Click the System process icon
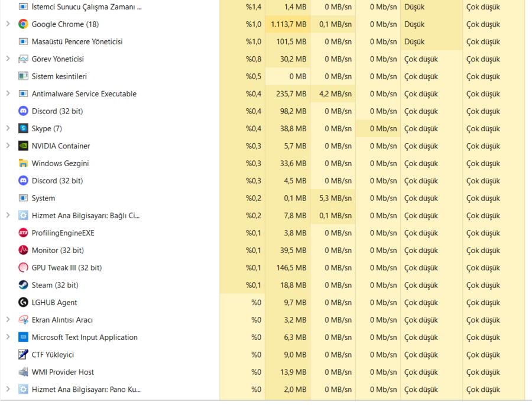This screenshot has width=532, height=405. pyautogui.click(x=23, y=197)
